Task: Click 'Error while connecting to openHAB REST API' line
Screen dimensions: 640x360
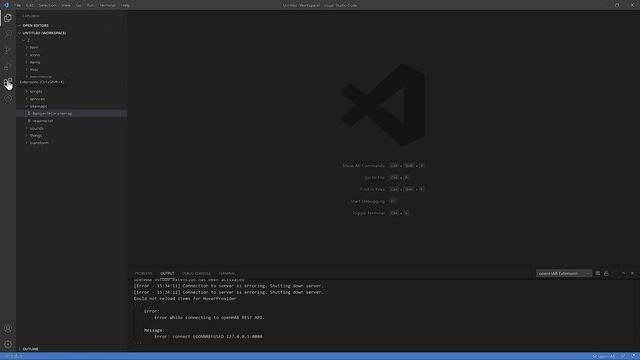Action: tap(209, 317)
